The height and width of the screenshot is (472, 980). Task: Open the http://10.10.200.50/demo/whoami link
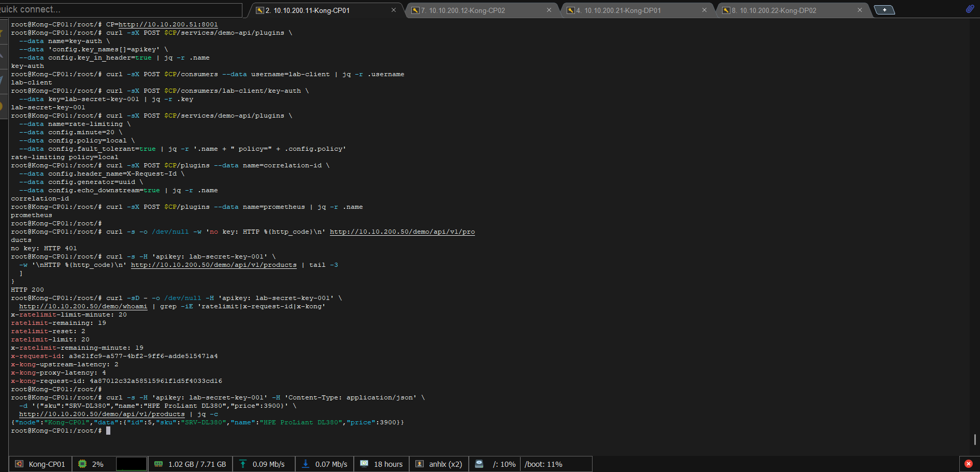click(x=83, y=306)
